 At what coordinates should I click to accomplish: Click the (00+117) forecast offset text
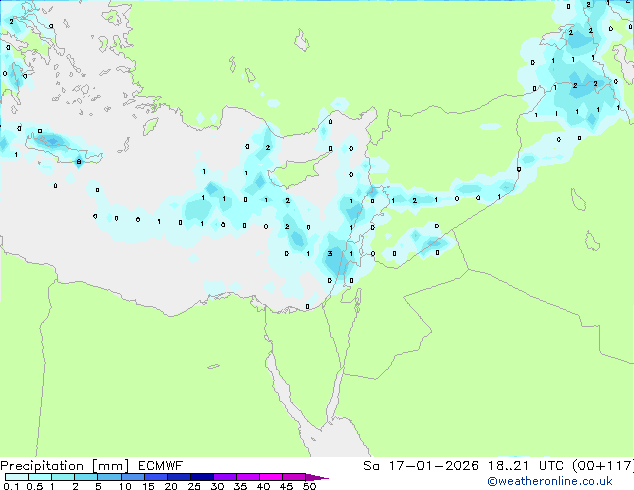click(x=603, y=466)
